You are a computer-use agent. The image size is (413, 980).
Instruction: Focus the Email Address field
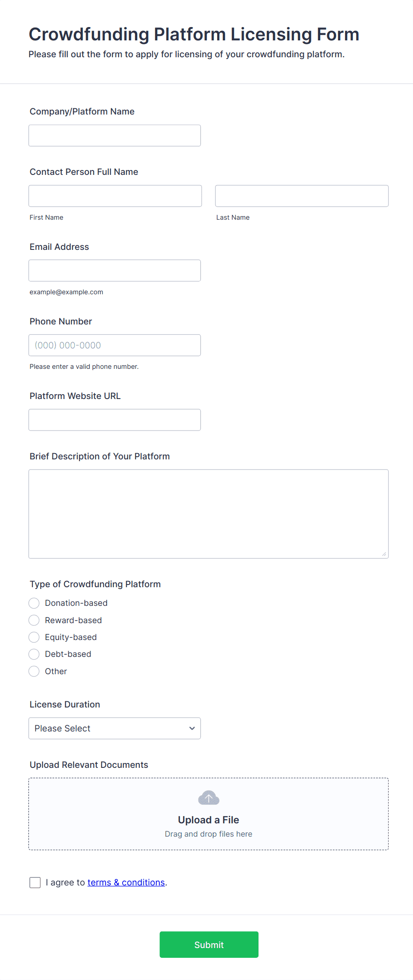(115, 270)
